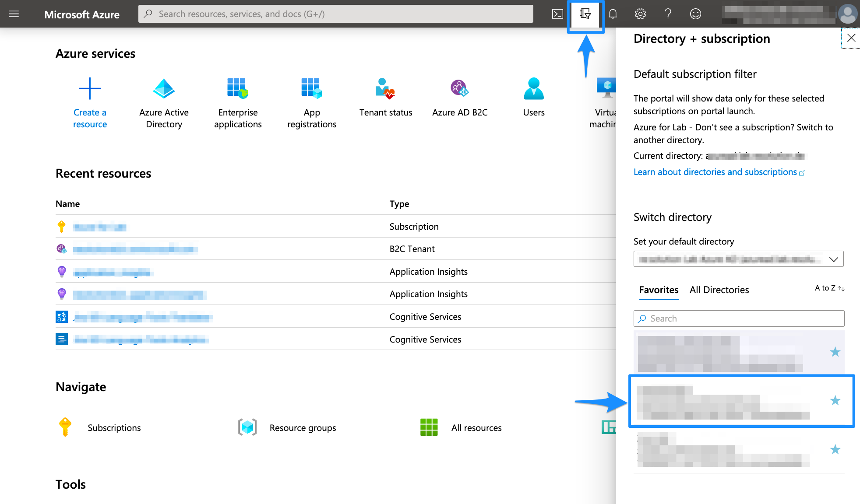Screen dimensions: 860x504
Task: Click the second Cognitive Services row icon
Action: pos(62,339)
